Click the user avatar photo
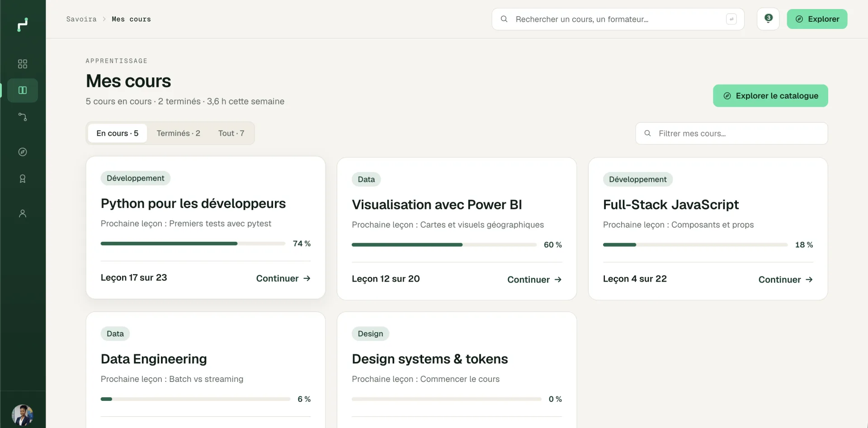Image resolution: width=868 pixels, height=428 pixels. 23,415
